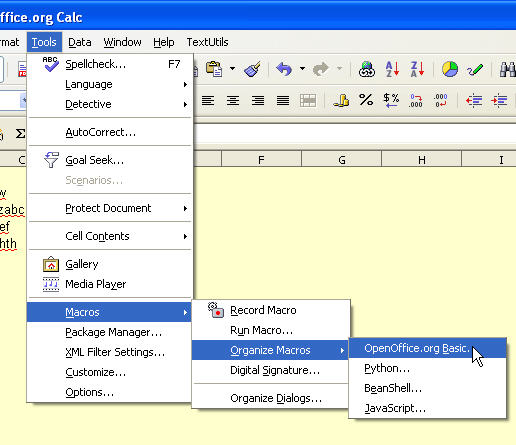516x445 pixels.
Task: Select column H header
Action: (x=422, y=160)
